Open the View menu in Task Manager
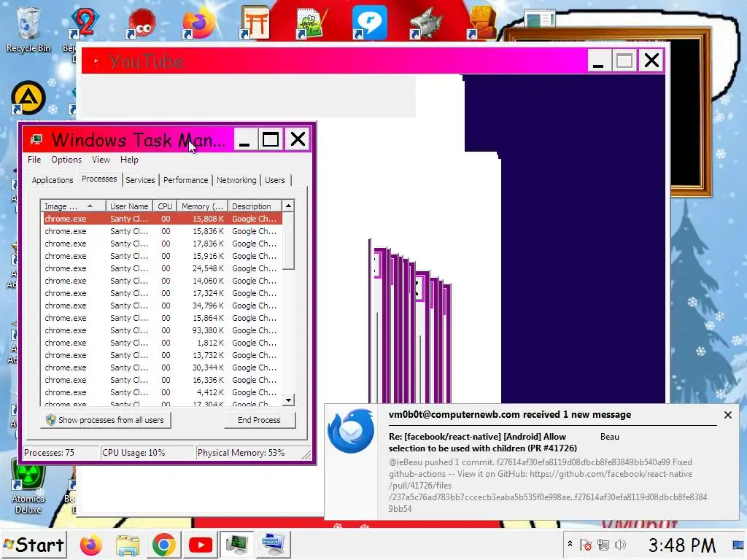The height and width of the screenshot is (560, 747). tap(101, 160)
